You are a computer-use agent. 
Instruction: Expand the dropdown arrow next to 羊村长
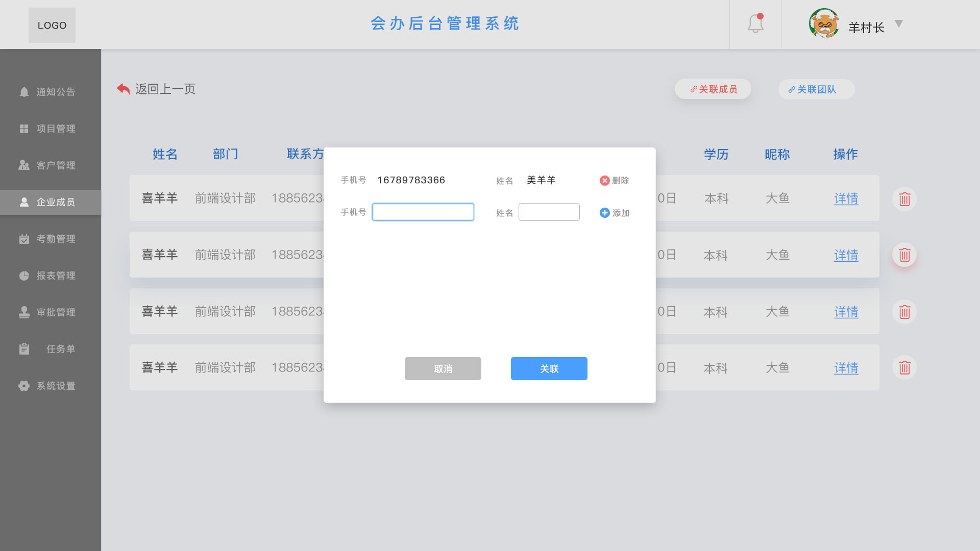tap(899, 23)
